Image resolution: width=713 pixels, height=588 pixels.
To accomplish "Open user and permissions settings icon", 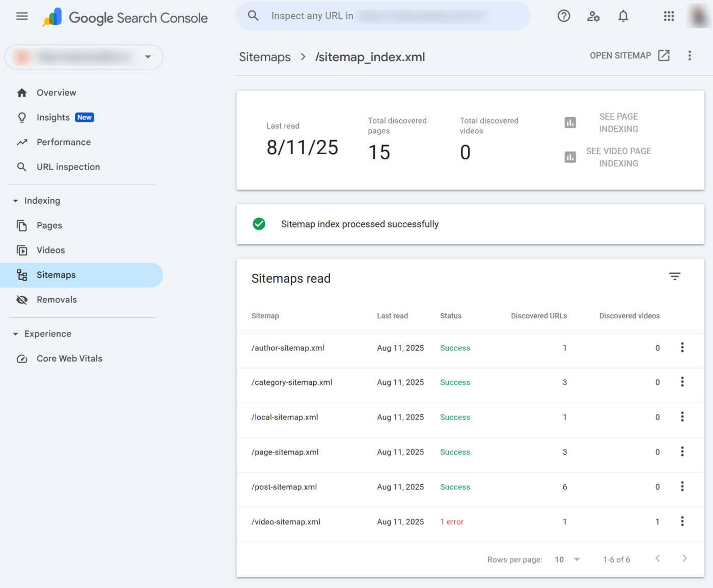I will click(x=593, y=16).
